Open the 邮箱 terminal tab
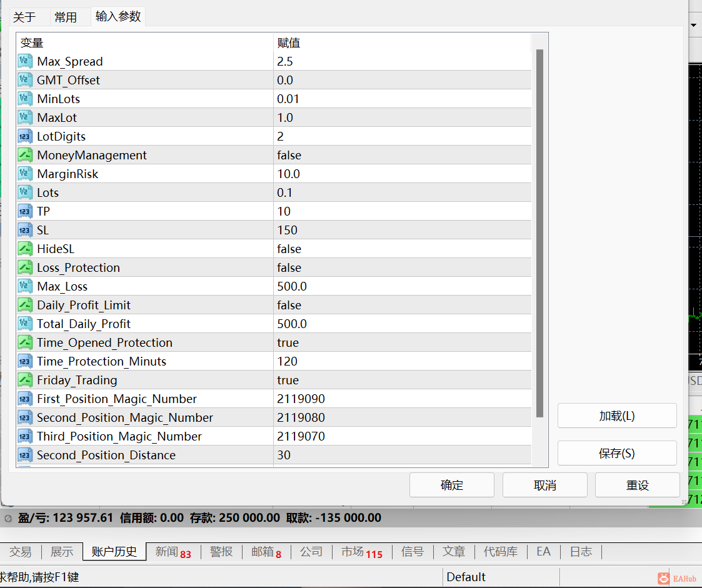 click(266, 552)
